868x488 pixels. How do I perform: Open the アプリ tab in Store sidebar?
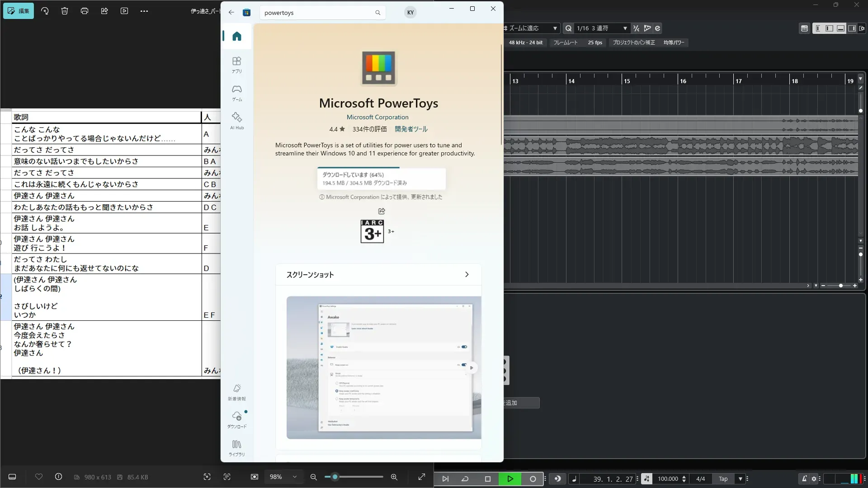[x=236, y=65]
